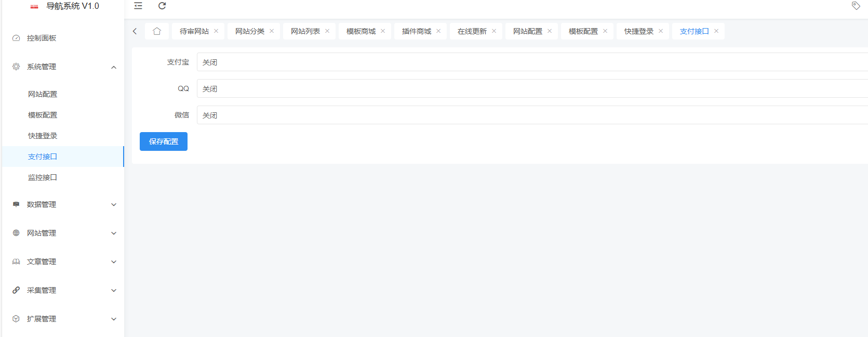Click the 系统管理 gear icon
Viewport: 868px width, 337px height.
point(16,67)
